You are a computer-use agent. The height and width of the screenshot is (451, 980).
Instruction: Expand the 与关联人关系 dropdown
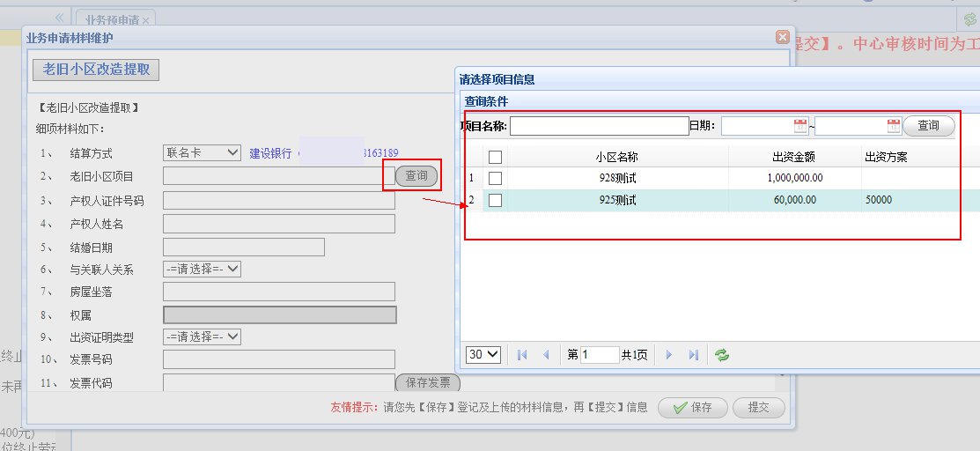[203, 269]
